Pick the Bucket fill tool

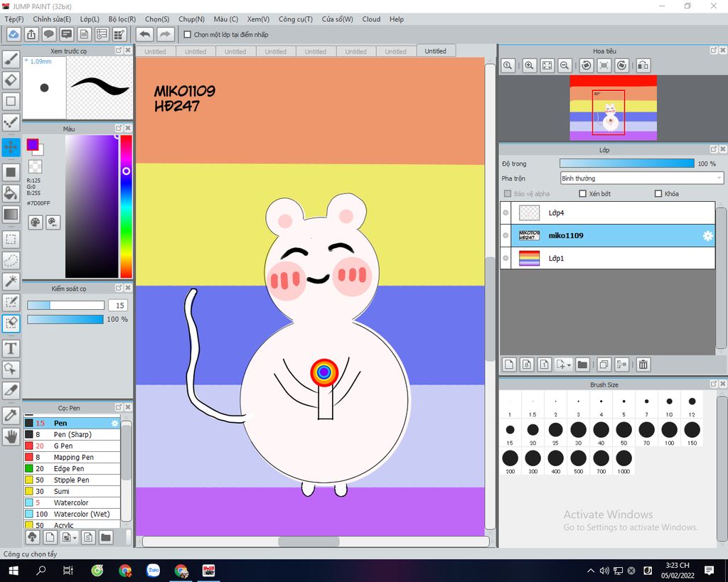(x=11, y=193)
